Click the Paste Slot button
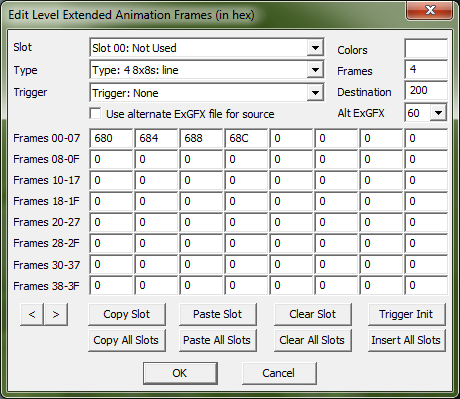The image size is (460, 399). coord(218,314)
